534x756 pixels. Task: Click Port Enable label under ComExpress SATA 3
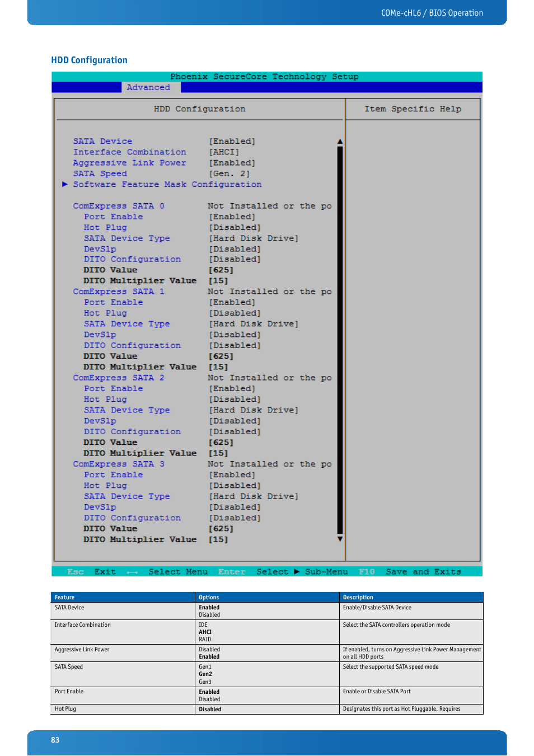pos(113,475)
